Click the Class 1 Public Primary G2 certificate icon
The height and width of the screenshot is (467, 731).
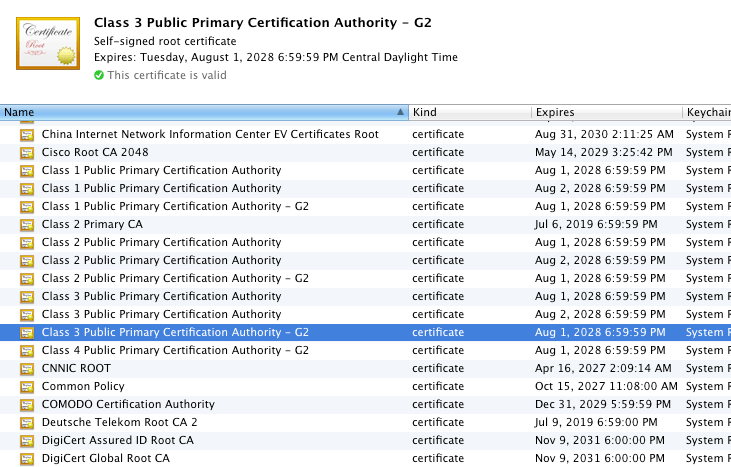pos(27,207)
